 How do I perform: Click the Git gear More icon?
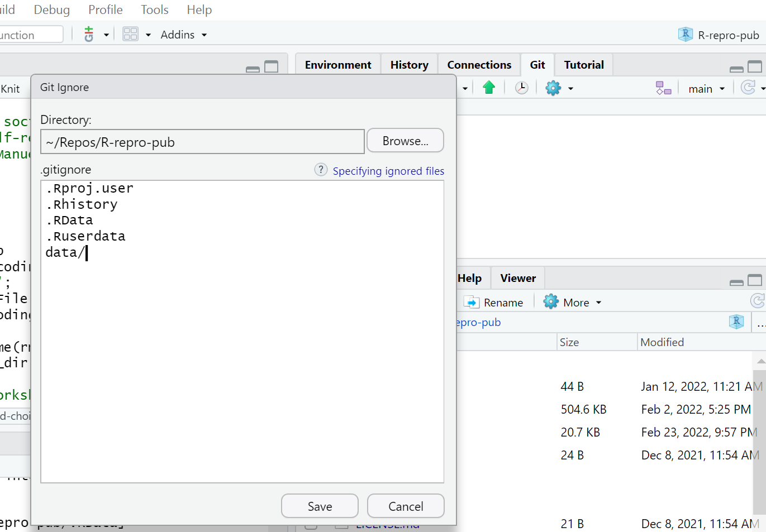coord(553,88)
